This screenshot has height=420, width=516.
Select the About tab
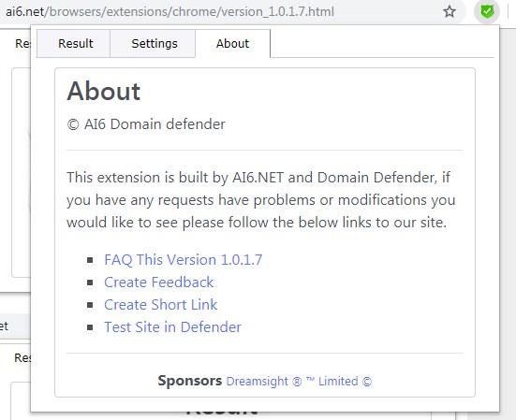[x=232, y=43]
